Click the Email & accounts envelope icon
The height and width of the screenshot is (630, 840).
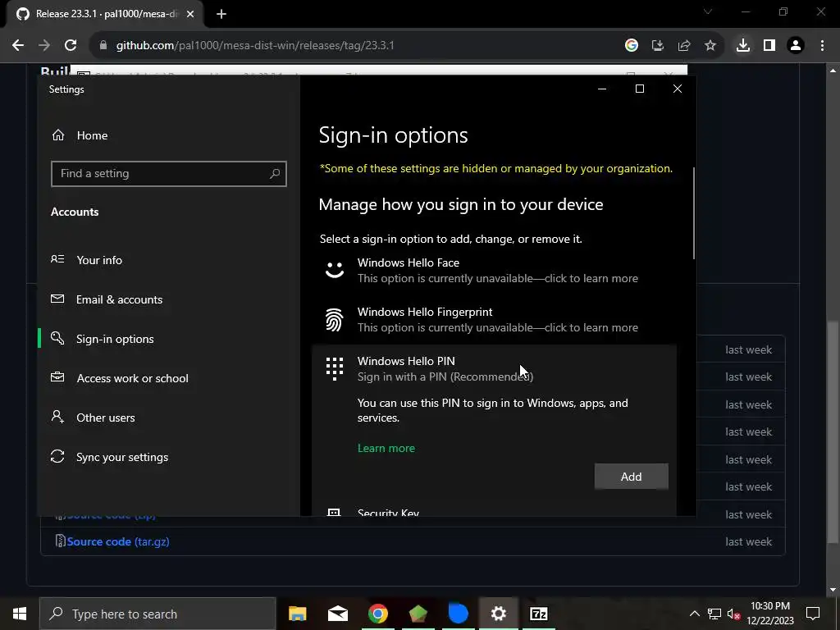[x=57, y=299]
